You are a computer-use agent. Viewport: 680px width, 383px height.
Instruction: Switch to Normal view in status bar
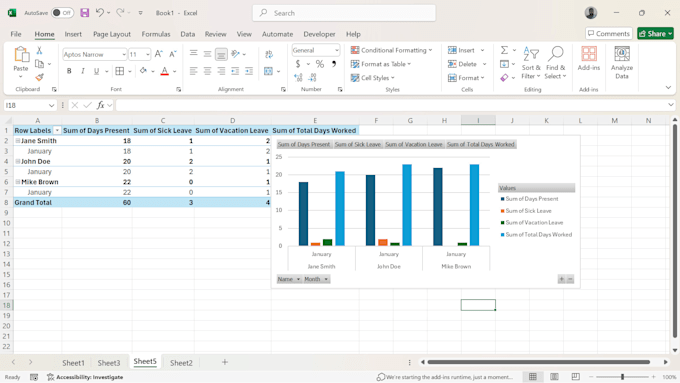[533, 377]
